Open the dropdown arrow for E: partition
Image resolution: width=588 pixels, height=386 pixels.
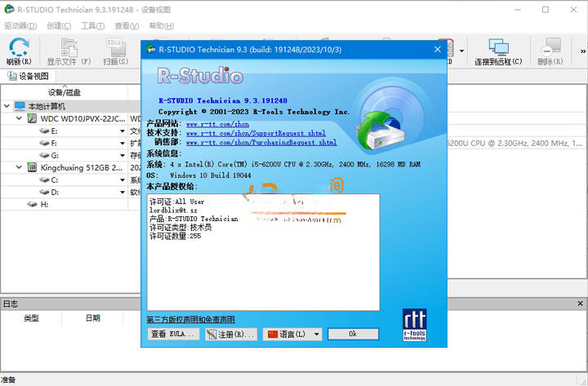tap(122, 131)
